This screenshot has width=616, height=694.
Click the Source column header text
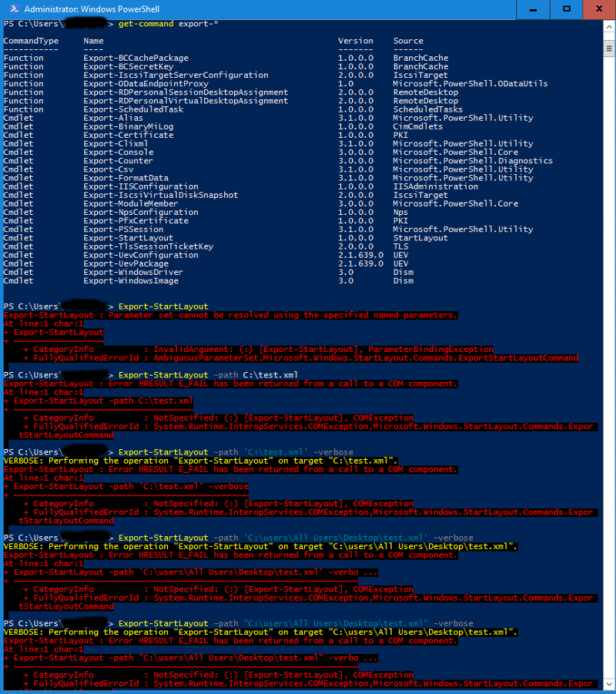click(408, 41)
